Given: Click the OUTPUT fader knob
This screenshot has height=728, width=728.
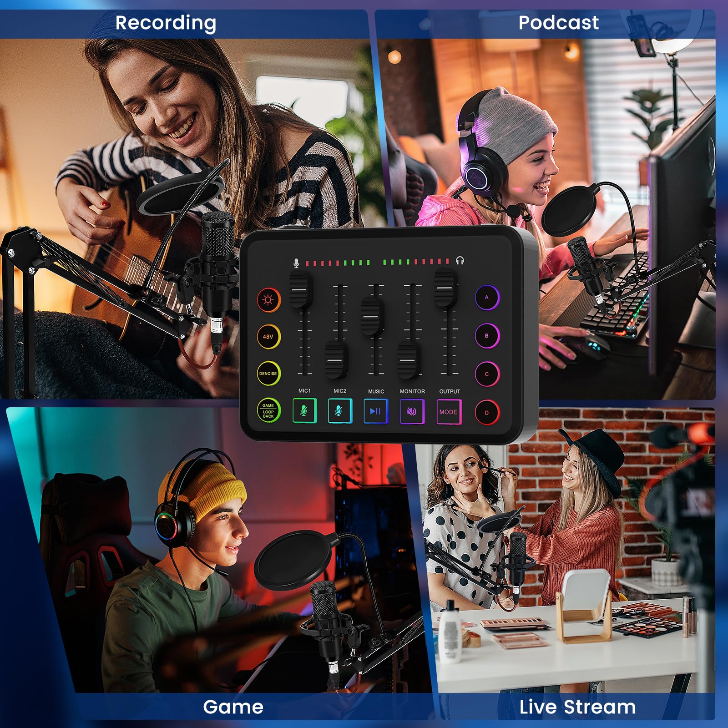Looking at the screenshot, I should tap(445, 288).
